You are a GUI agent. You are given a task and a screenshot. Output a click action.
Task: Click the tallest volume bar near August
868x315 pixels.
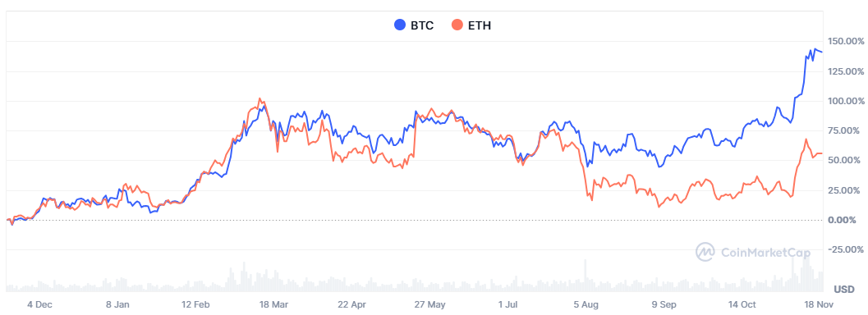coord(585,275)
